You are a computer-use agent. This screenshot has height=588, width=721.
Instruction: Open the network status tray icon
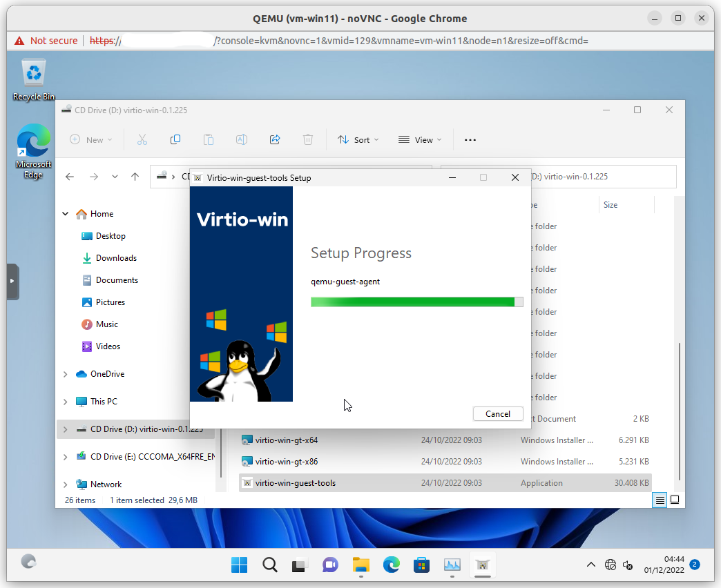[611, 565]
